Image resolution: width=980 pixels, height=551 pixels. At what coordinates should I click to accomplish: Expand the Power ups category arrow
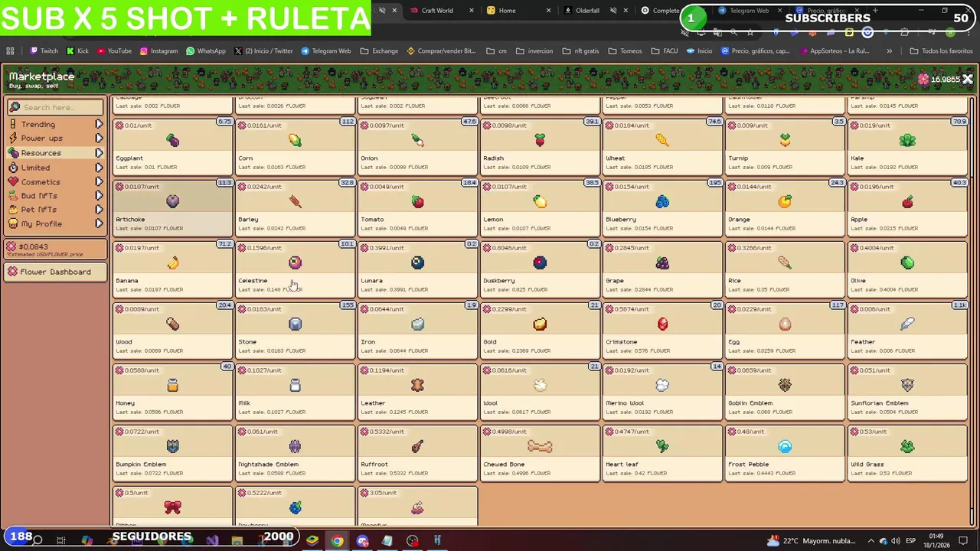(99, 139)
